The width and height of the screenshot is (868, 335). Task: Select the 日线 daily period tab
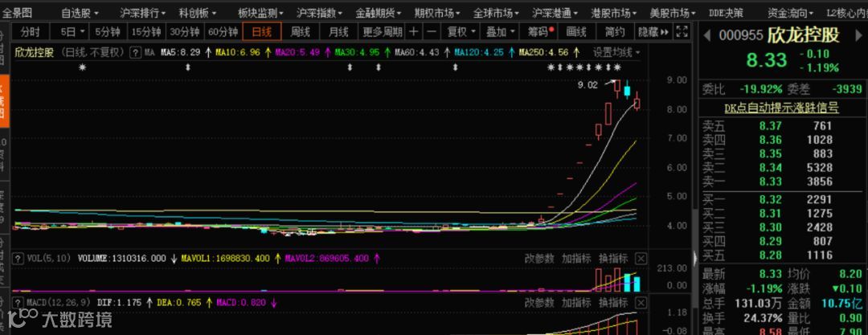[x=262, y=31]
